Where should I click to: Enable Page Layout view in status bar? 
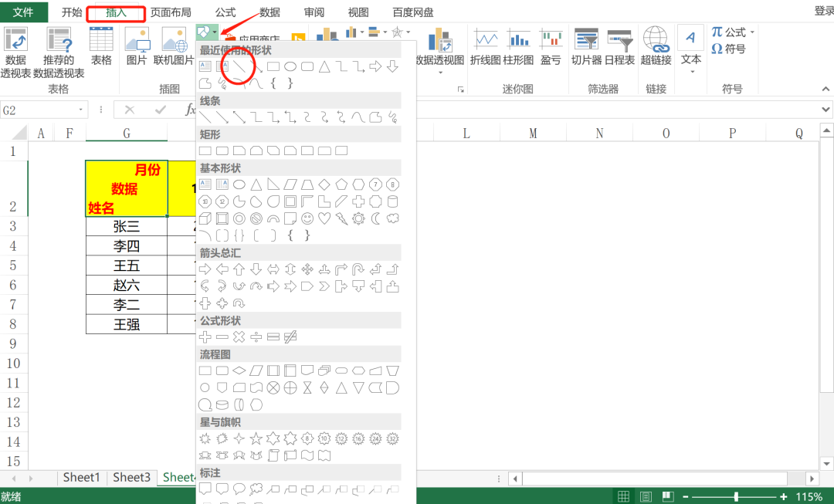(x=646, y=496)
